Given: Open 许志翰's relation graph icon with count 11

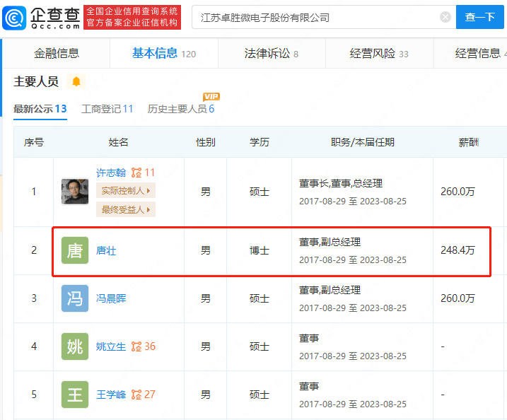Looking at the screenshot, I should point(143,173).
